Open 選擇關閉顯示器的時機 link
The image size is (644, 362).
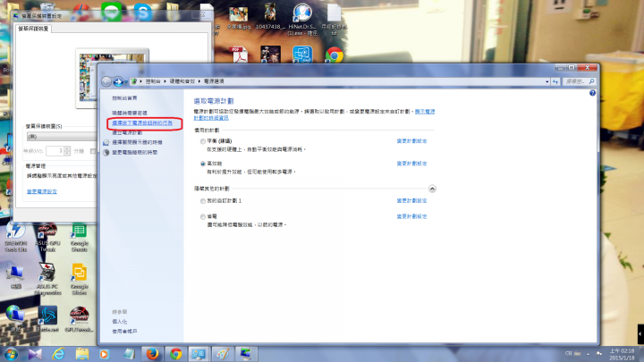pyautogui.click(x=137, y=142)
